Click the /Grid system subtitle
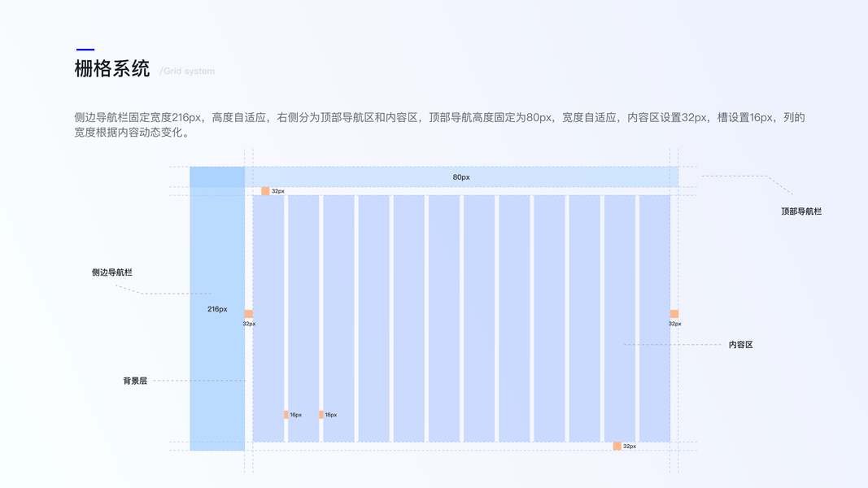This screenshot has height=488, width=868. tap(187, 71)
